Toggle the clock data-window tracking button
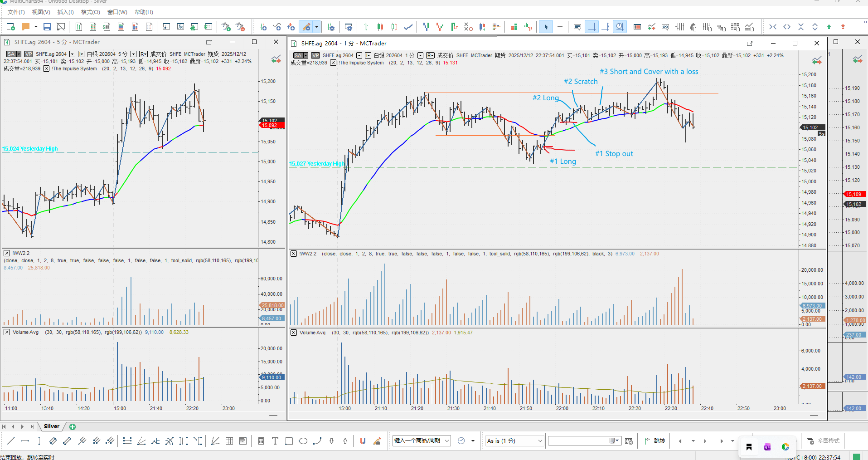The image size is (868, 460). tap(620, 27)
